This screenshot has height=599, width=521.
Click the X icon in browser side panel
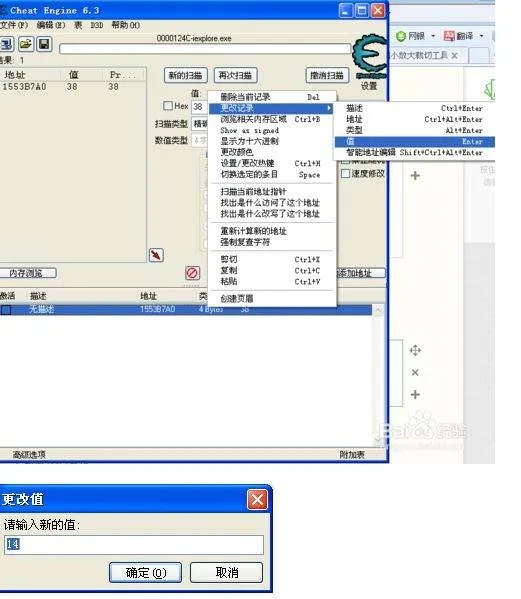(x=415, y=372)
